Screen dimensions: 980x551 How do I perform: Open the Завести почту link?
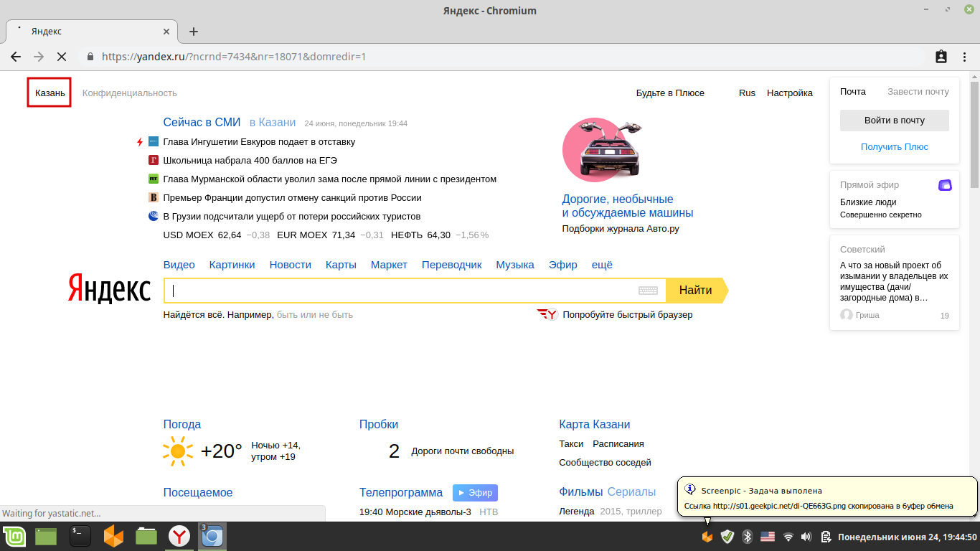918,92
